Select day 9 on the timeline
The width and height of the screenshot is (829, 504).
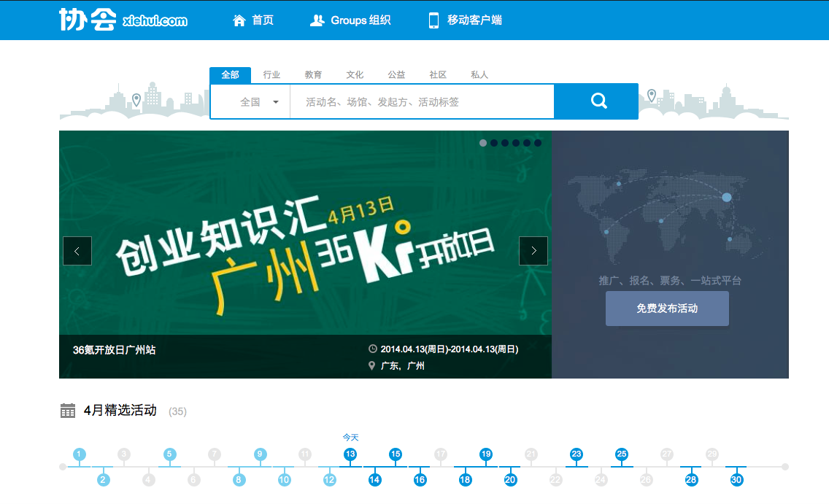260,454
